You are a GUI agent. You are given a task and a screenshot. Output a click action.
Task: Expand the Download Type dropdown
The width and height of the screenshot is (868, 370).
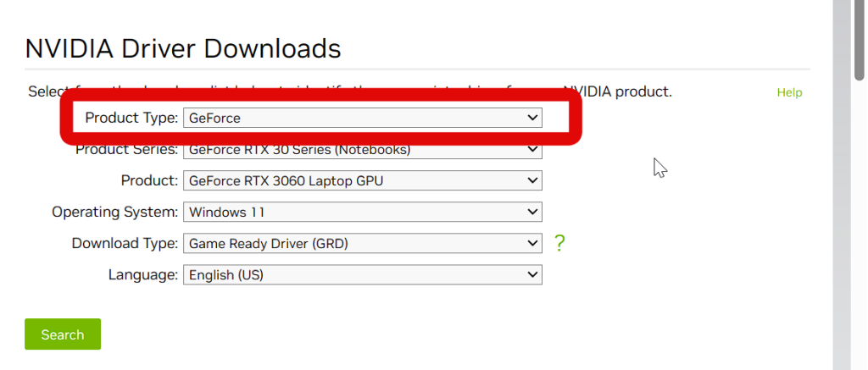click(363, 244)
